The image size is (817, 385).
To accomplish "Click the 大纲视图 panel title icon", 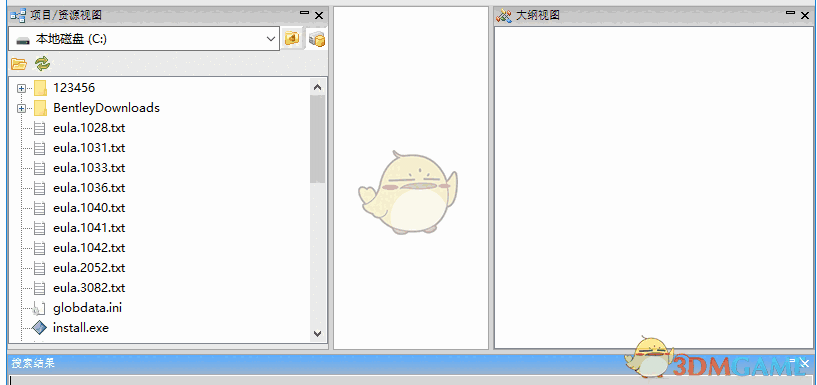I will coord(504,16).
